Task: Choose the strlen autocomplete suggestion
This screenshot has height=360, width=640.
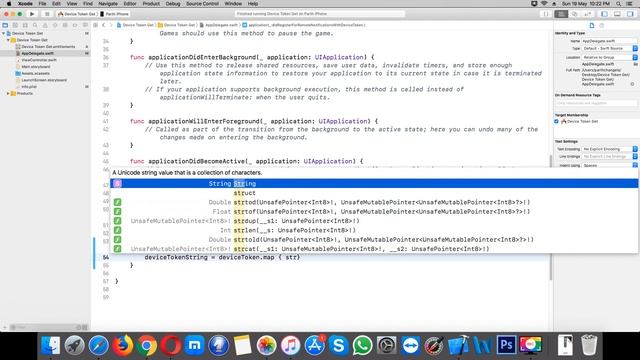Action: [374, 231]
